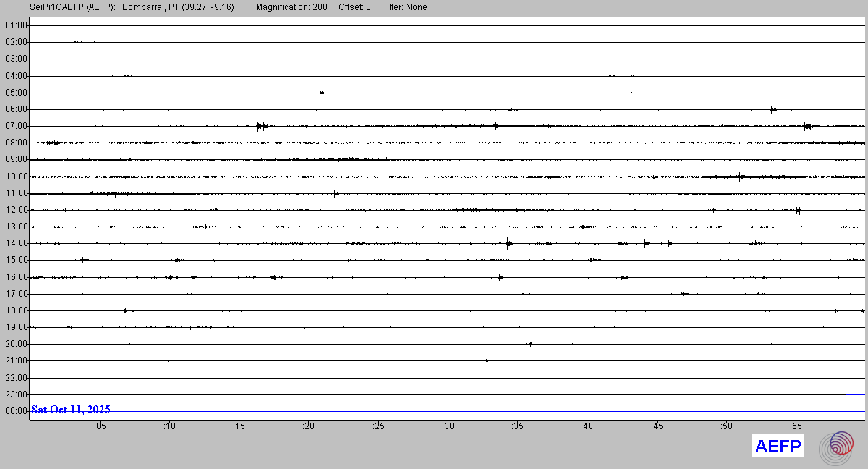
Task: Select the large spike on the 14:00 trace
Action: (509, 243)
